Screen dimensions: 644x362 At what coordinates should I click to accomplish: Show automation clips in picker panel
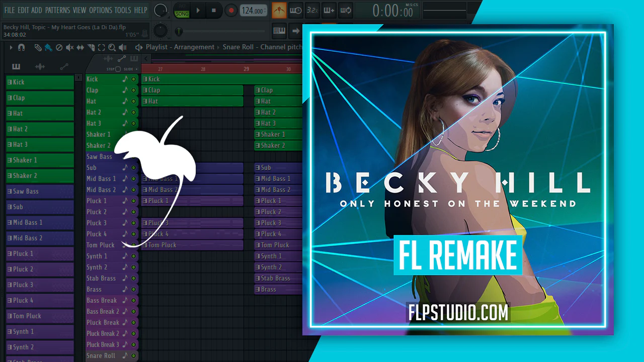pyautogui.click(x=64, y=66)
